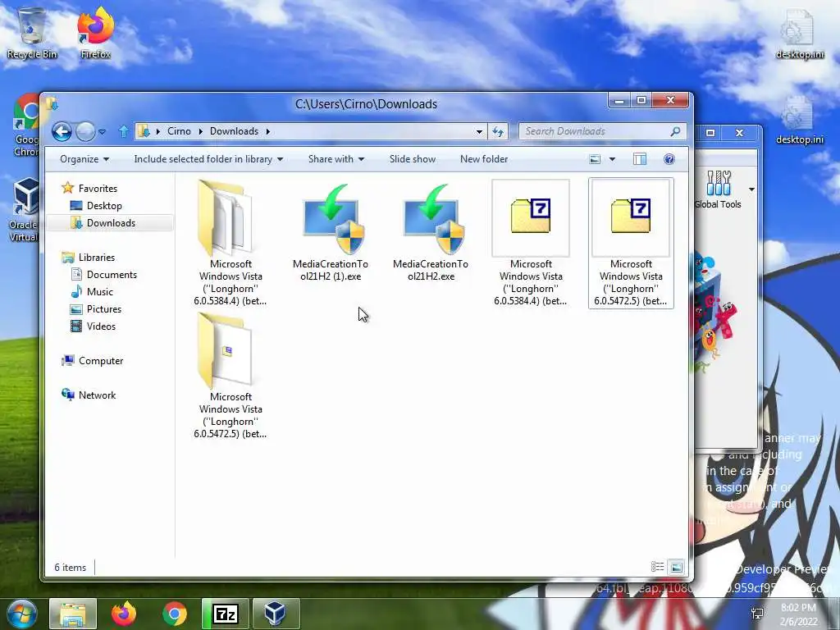Image resolution: width=840 pixels, height=630 pixels.
Task: Select MediaCreationTool21H2.exe file
Action: point(431,233)
